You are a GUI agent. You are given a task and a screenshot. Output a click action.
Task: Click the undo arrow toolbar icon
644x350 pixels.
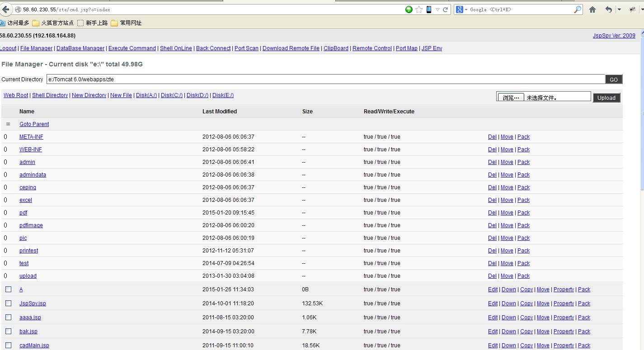(609, 9)
